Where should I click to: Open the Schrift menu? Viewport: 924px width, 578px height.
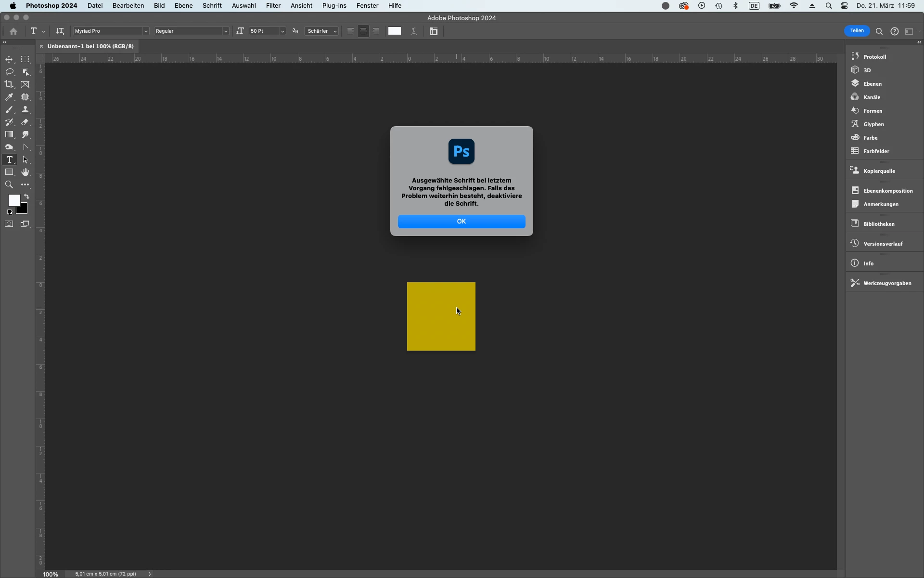pos(212,6)
